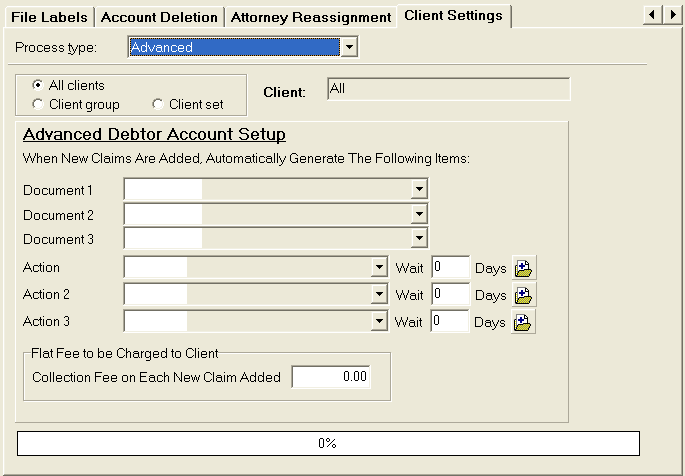Image resolution: width=685 pixels, height=476 pixels.
Task: Click the folder icon beside Action 3
Action: click(524, 322)
